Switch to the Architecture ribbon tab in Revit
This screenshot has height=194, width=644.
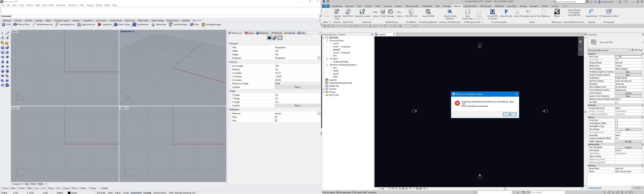point(337,6)
